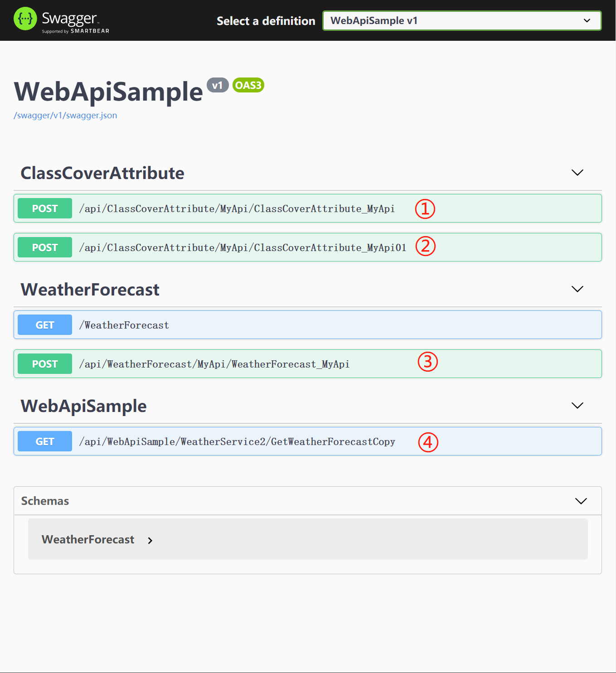Open the WebApiSample v1 definition dropdown
The width and height of the screenshot is (616, 673).
click(x=462, y=21)
